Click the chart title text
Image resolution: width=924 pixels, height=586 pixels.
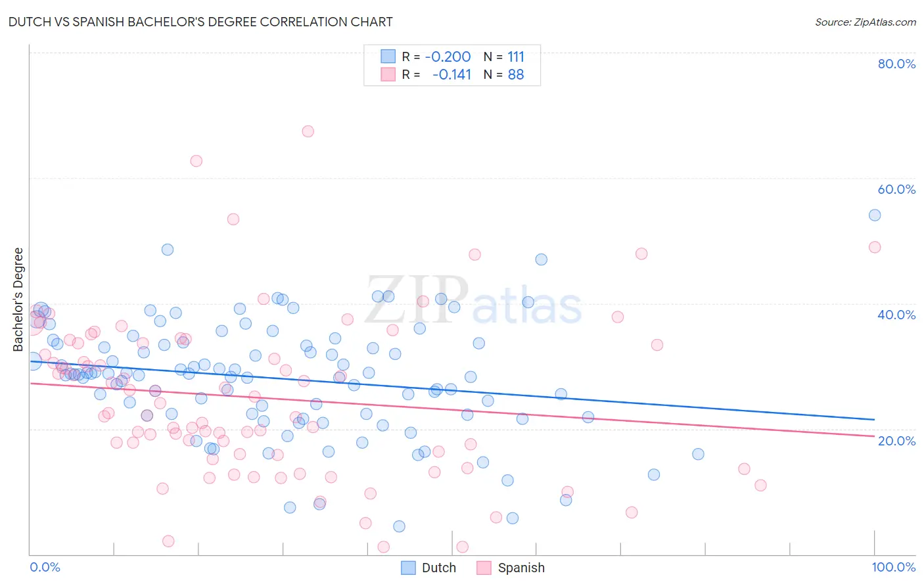200,22
